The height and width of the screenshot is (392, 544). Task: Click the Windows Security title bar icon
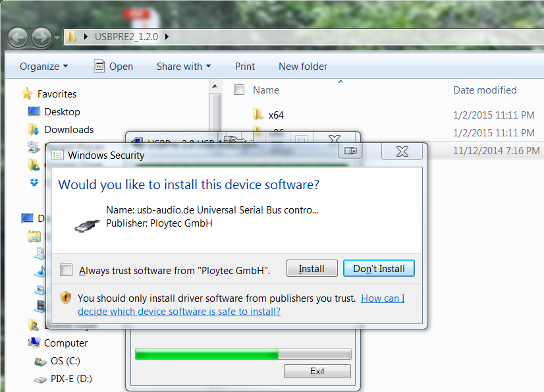(x=57, y=155)
